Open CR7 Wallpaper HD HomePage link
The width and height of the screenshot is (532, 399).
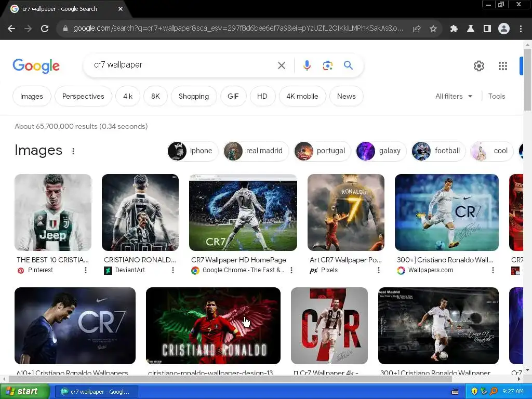238,260
